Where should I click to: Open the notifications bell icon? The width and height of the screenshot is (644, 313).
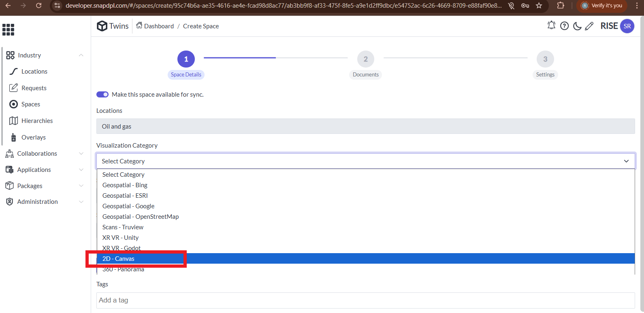click(x=551, y=25)
